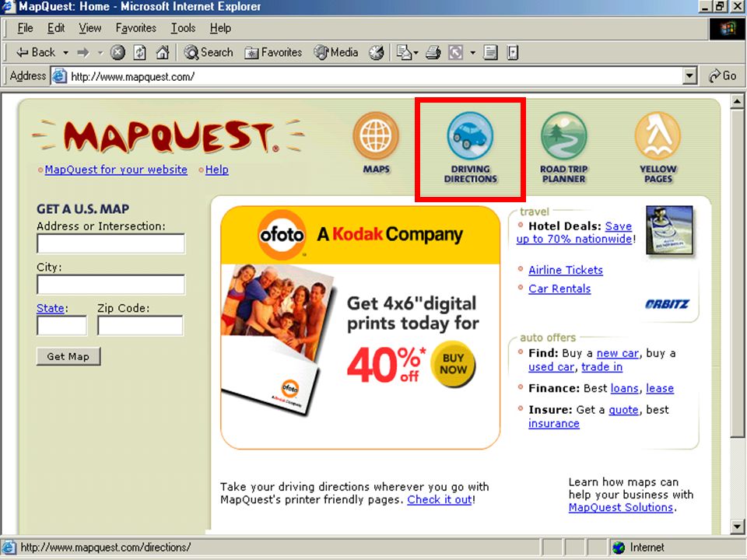
Task: Click the MapQuest logo
Action: (169, 137)
